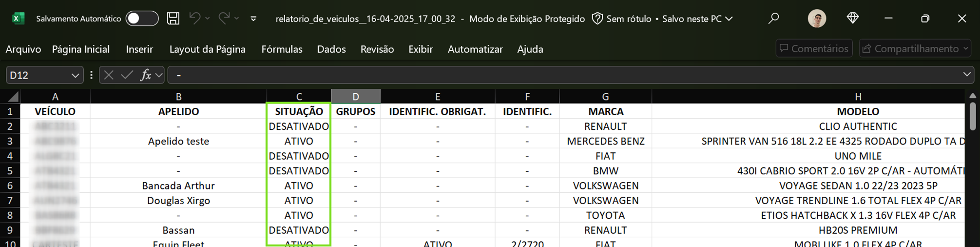Select column G header

tap(605, 97)
